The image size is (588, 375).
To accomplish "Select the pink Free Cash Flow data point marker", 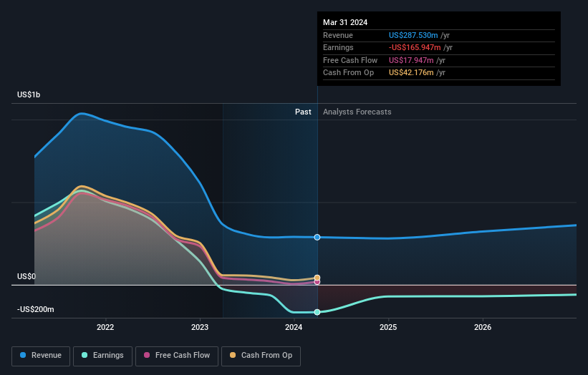I will tap(317, 282).
